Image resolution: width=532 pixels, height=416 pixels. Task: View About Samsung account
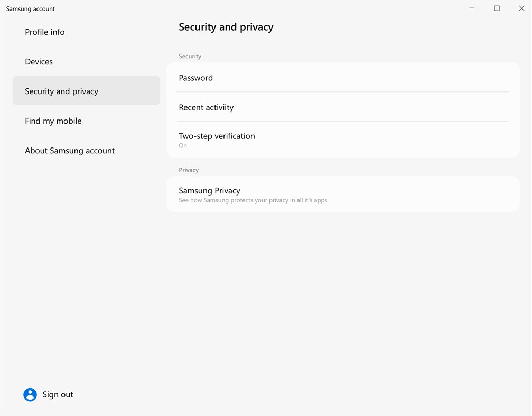pyautogui.click(x=70, y=150)
